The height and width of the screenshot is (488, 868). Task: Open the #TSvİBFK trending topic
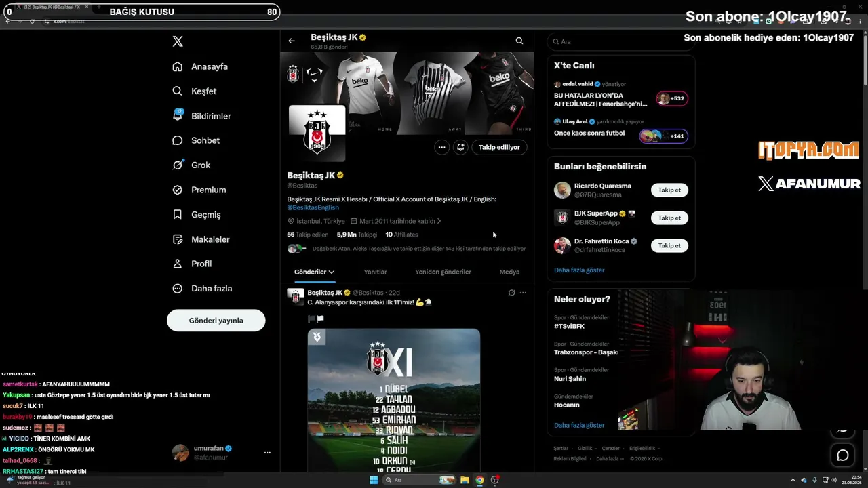point(570,326)
